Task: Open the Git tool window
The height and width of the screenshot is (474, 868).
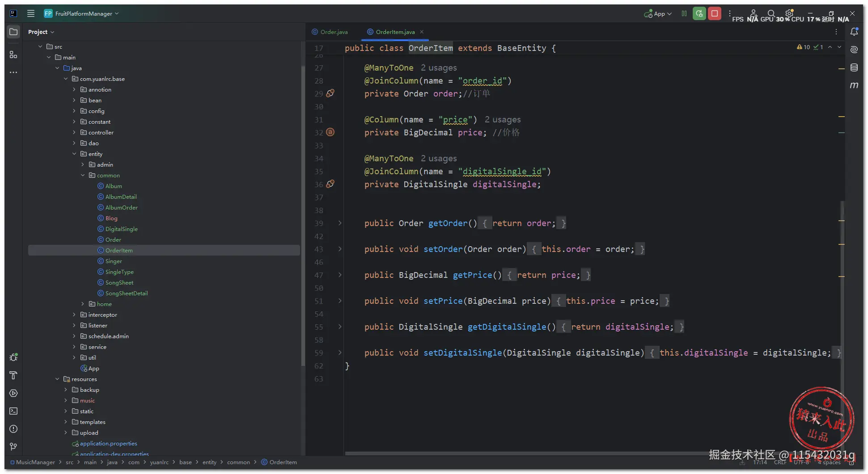Action: click(x=13, y=447)
